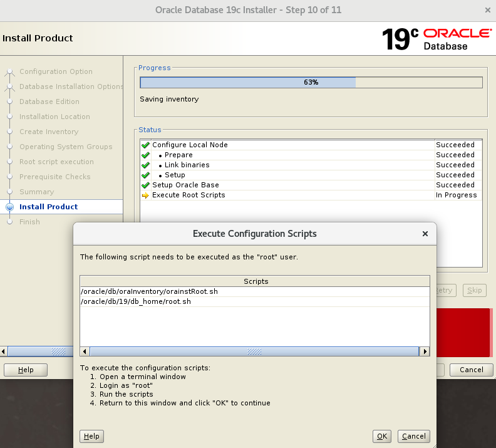496x448 pixels.
Task: Click the red banner behind the dialog
Action: click(x=464, y=333)
